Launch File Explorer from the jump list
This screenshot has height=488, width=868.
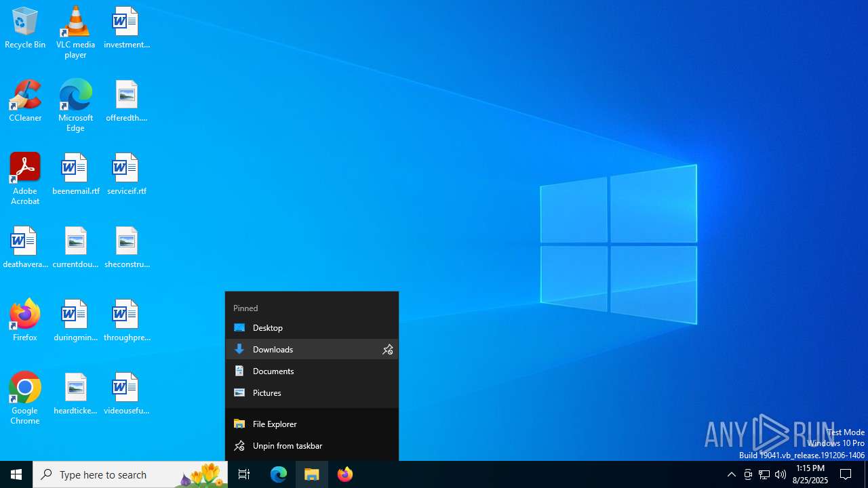pos(312,424)
